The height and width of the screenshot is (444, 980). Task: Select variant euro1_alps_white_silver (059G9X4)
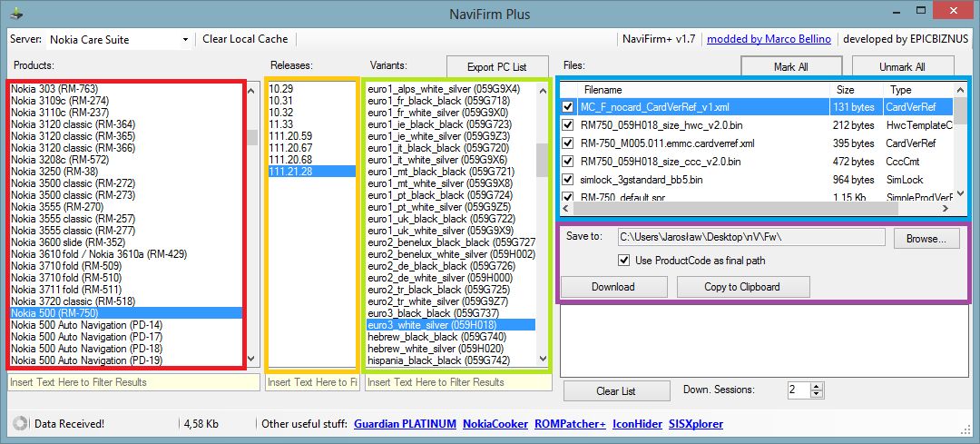[451, 89]
